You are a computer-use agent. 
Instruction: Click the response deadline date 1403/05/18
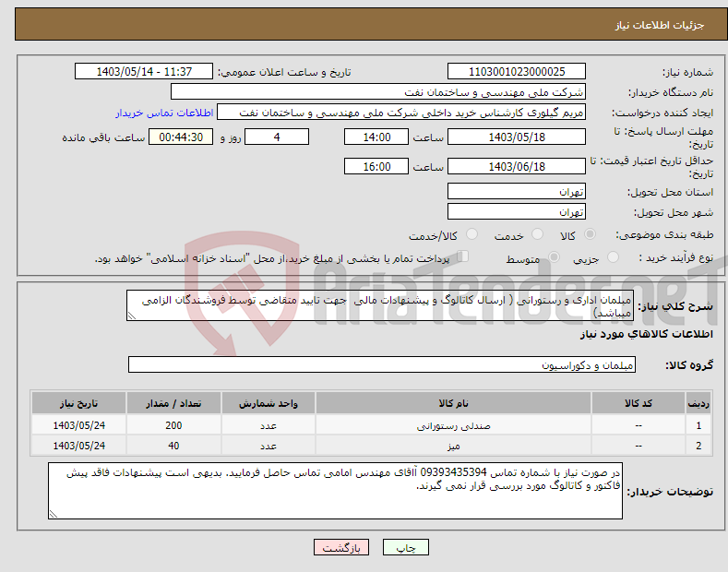(517, 137)
